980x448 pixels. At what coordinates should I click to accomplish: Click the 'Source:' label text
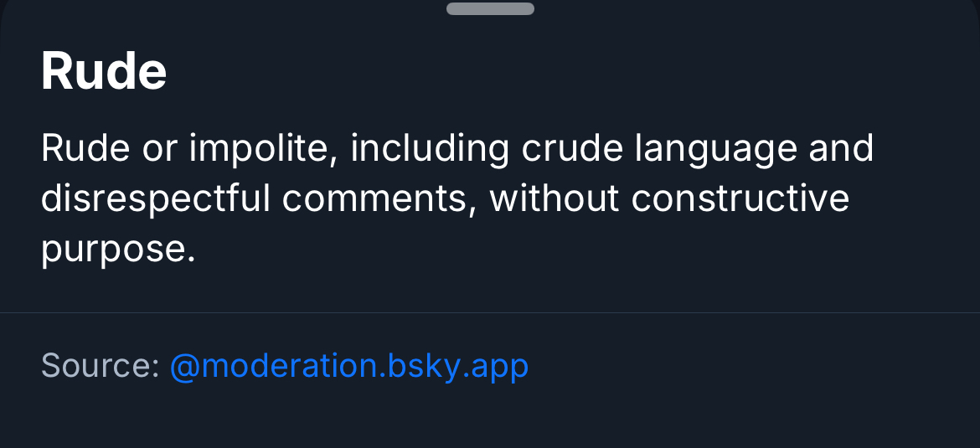pyautogui.click(x=100, y=366)
